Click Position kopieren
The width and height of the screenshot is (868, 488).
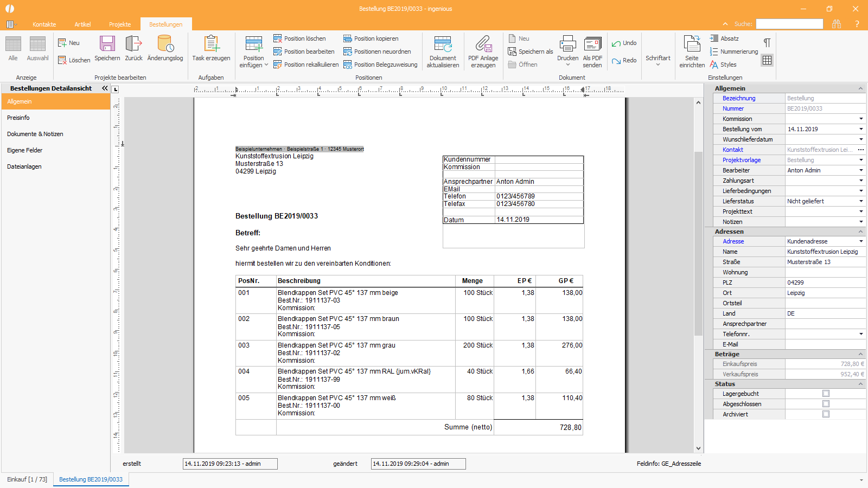[x=371, y=38]
